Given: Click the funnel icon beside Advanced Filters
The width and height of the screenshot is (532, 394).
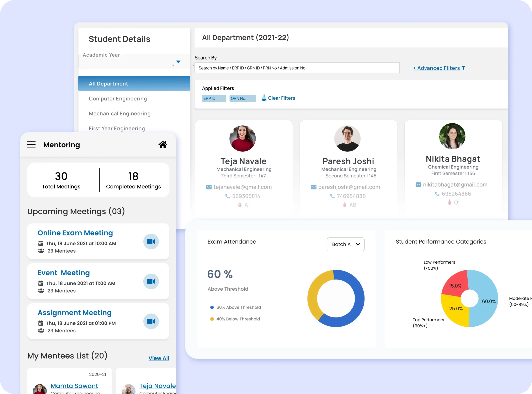Looking at the screenshot, I should point(463,68).
